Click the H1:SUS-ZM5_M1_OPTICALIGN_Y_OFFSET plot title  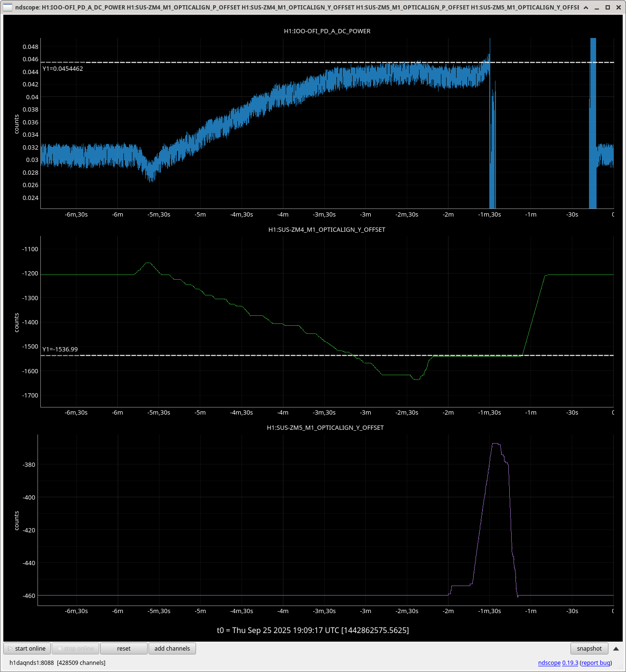325,428
